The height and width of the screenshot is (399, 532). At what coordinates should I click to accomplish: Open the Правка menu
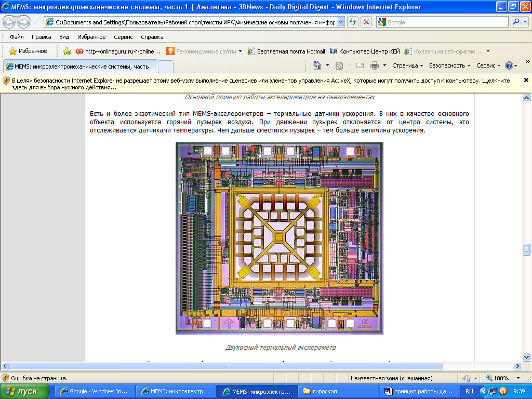click(x=42, y=37)
